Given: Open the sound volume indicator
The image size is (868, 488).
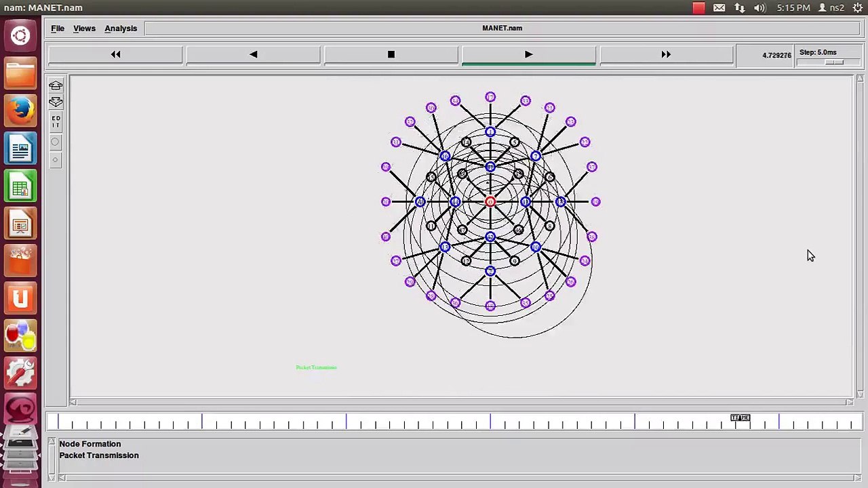Looking at the screenshot, I should tap(759, 8).
